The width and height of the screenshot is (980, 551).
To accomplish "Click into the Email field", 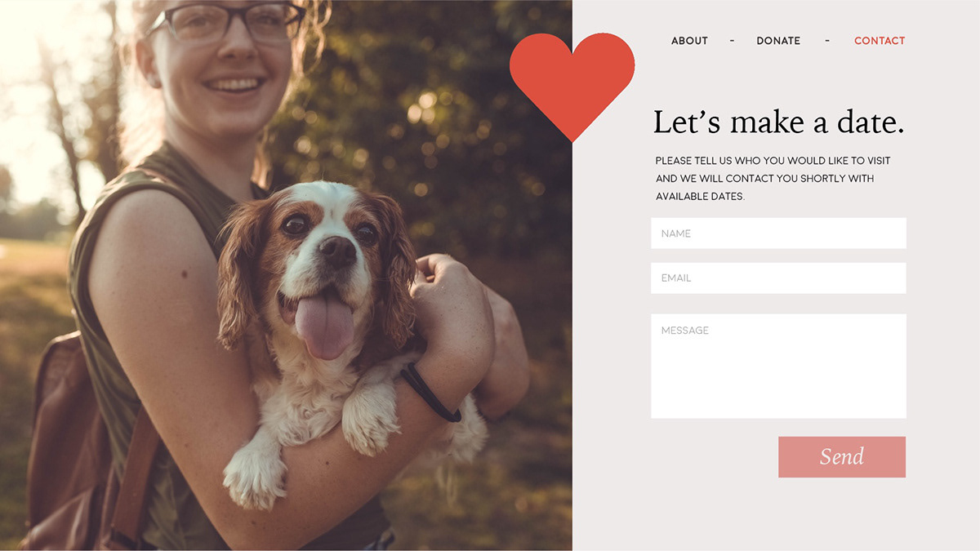I will click(778, 278).
